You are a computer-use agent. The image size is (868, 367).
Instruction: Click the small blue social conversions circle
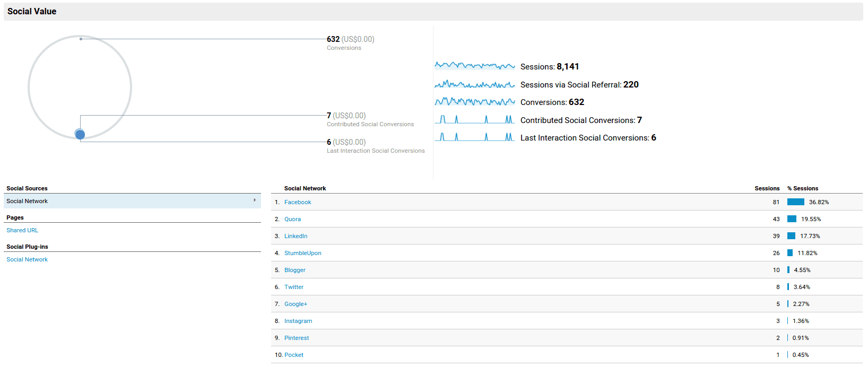(x=80, y=135)
